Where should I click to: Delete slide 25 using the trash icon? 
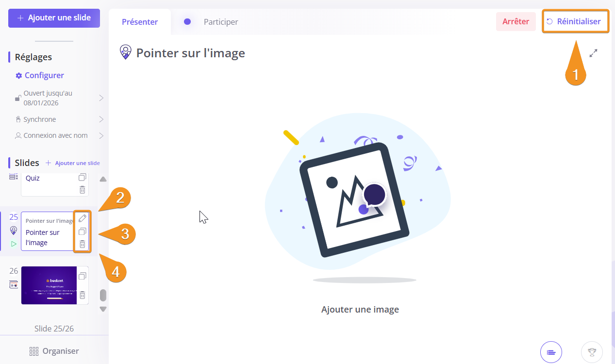click(x=83, y=244)
